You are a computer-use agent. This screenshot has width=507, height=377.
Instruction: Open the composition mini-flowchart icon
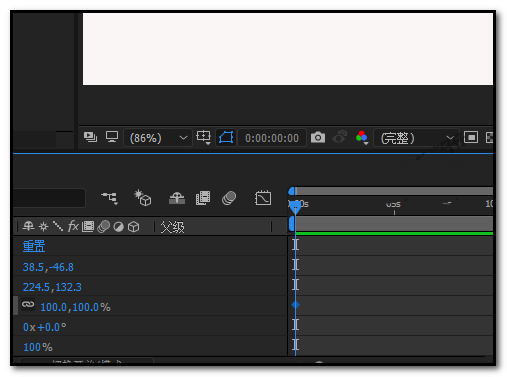point(110,198)
